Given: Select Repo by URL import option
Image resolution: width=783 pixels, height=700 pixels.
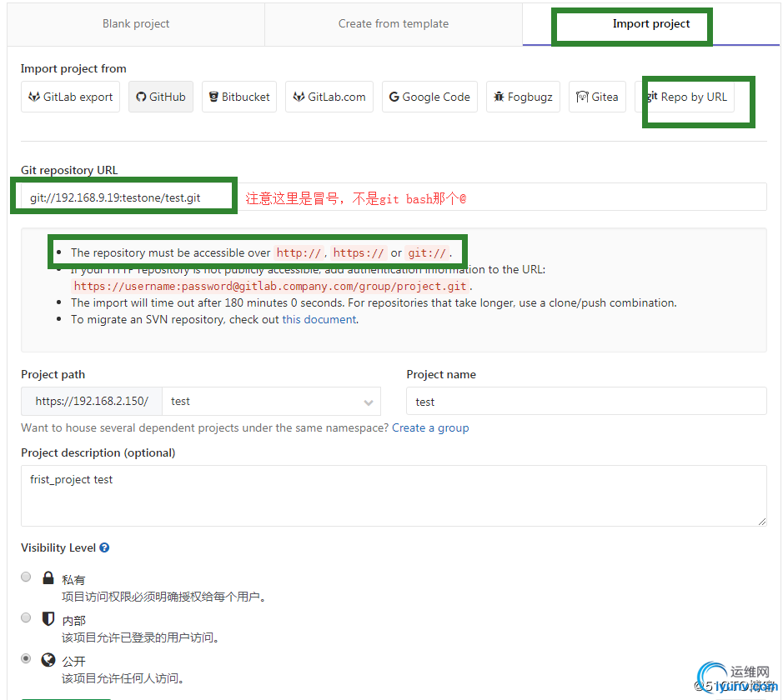Looking at the screenshot, I should pyautogui.click(x=686, y=97).
